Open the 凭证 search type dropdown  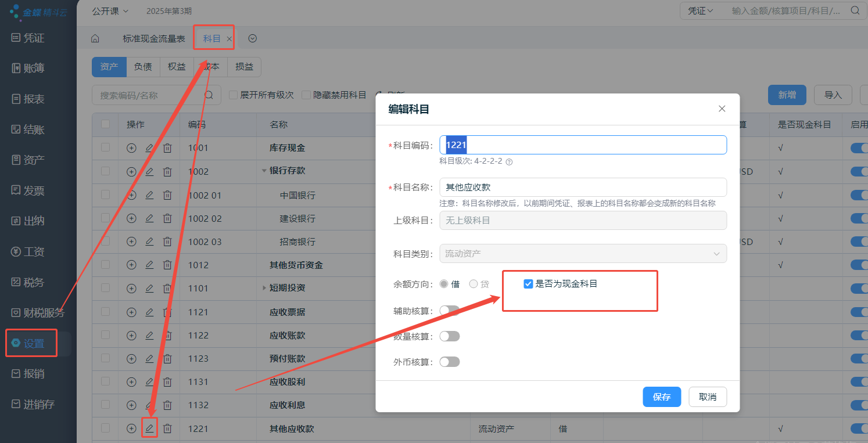click(x=700, y=10)
